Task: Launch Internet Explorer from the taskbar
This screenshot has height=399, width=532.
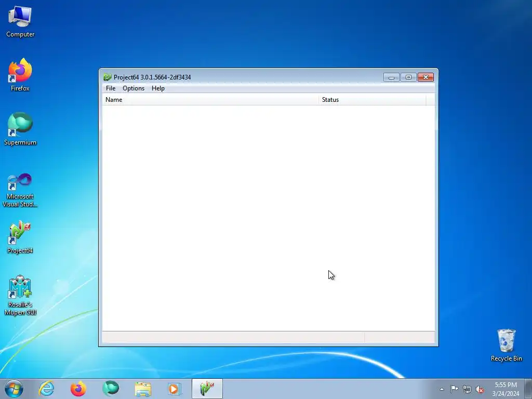Action: pyautogui.click(x=46, y=389)
